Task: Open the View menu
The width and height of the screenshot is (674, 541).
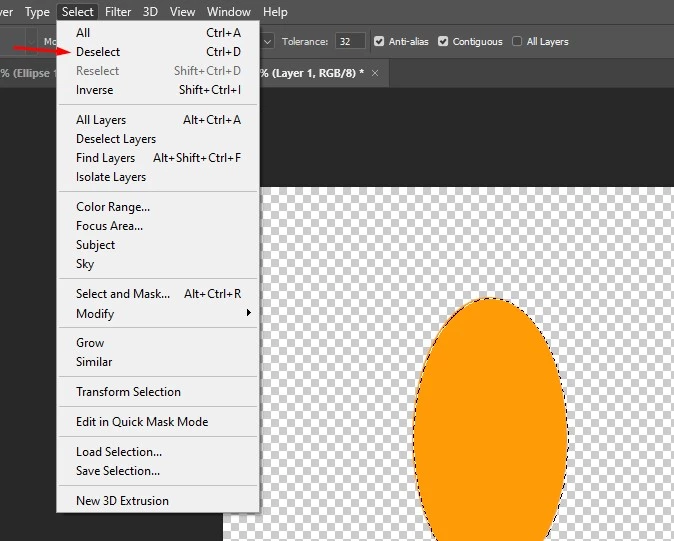Action: point(182,12)
